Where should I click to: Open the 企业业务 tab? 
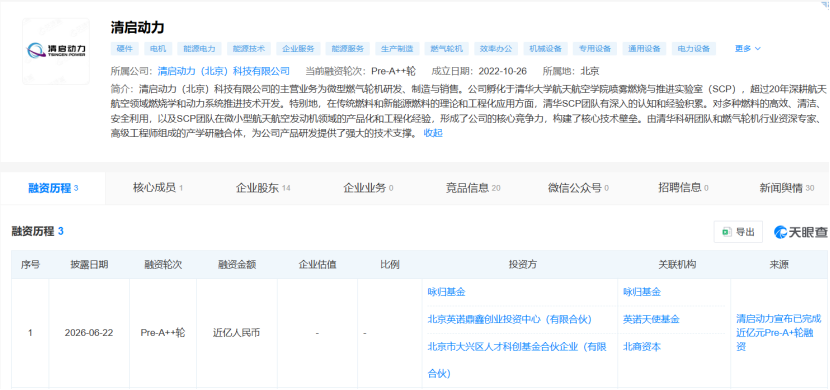coord(368,187)
